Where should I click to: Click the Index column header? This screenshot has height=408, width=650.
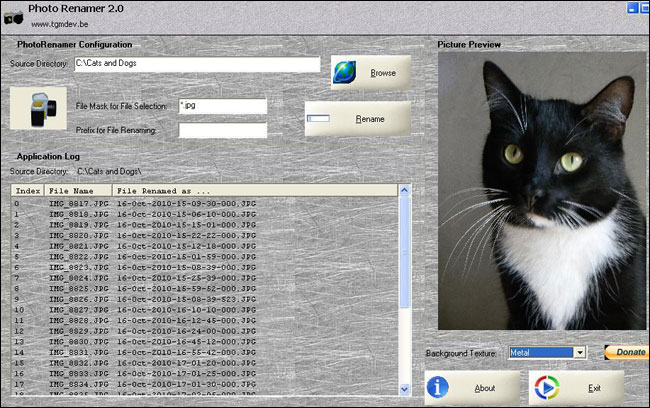coord(28,190)
